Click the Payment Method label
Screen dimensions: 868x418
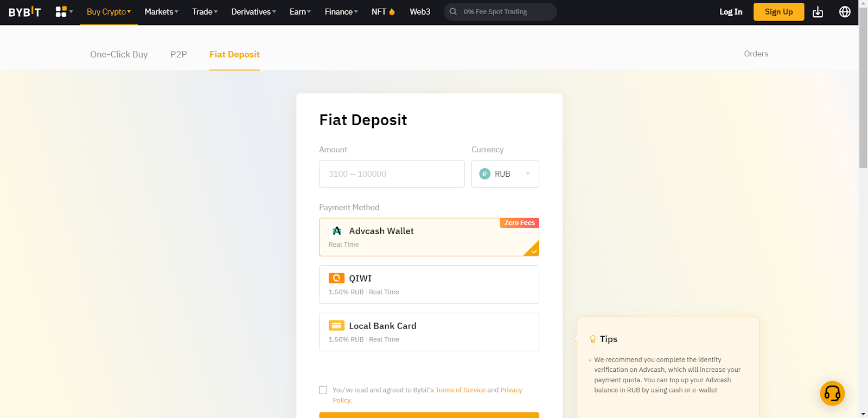349,208
